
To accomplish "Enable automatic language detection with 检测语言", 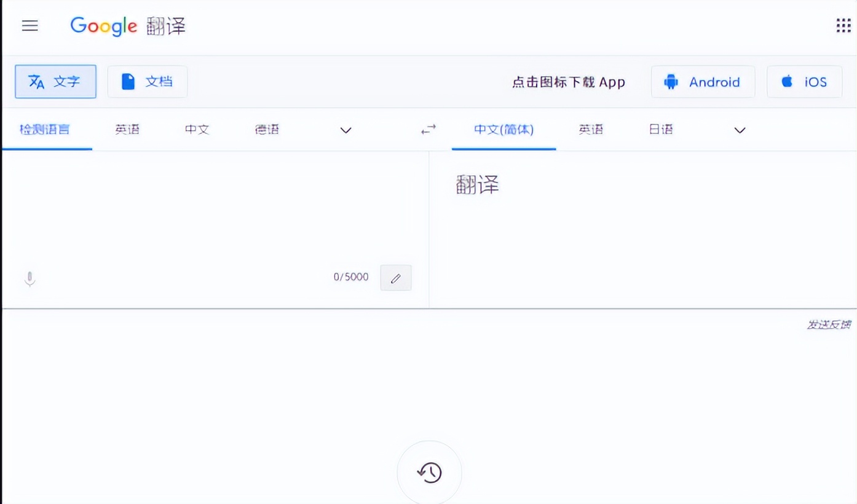I will point(46,130).
